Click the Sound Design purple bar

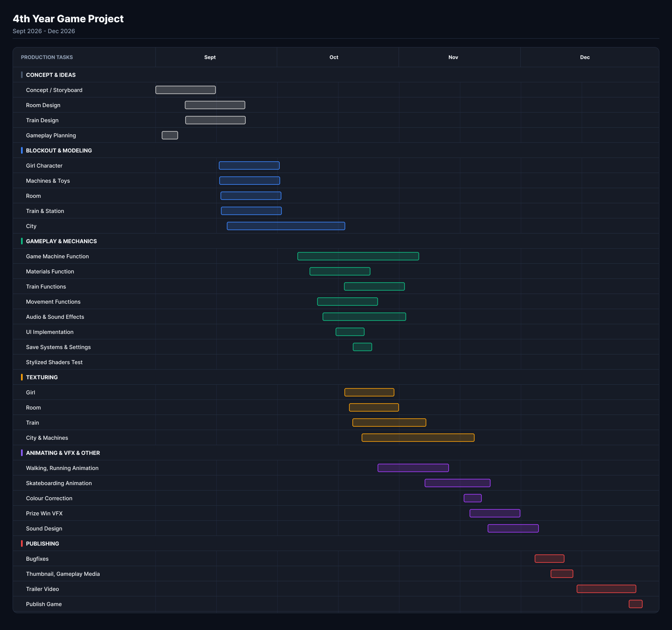pos(513,528)
